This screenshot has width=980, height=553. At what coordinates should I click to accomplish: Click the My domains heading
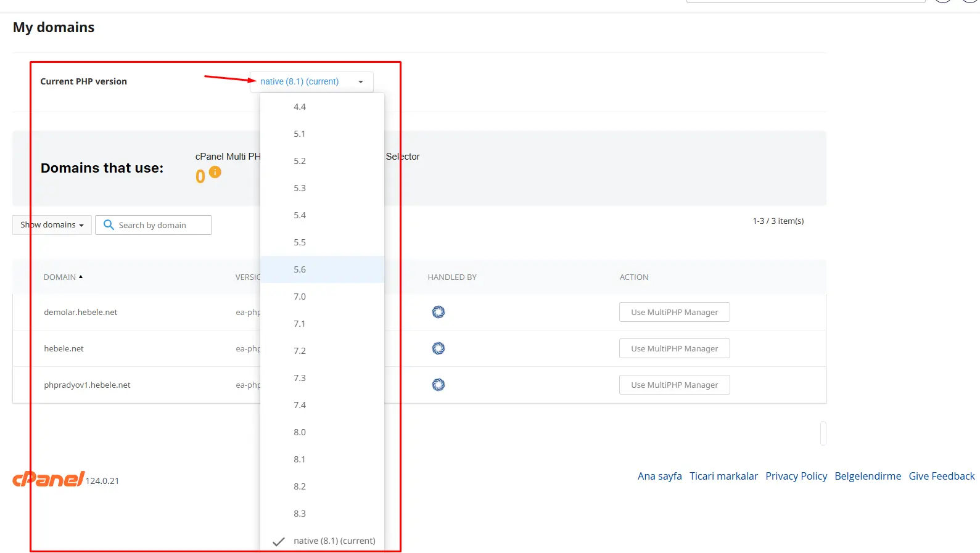pyautogui.click(x=54, y=27)
